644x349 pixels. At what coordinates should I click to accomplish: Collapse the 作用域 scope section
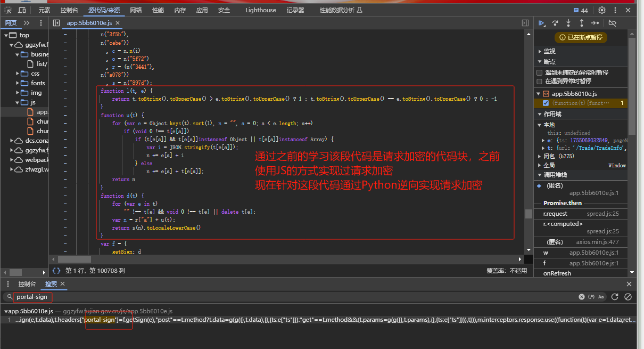(540, 114)
